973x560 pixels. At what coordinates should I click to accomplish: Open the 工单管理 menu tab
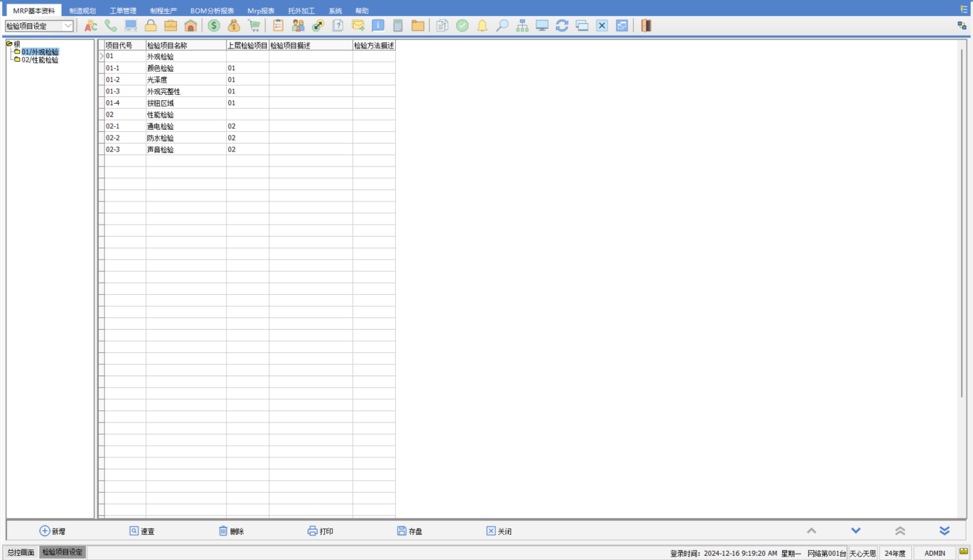pos(123,11)
